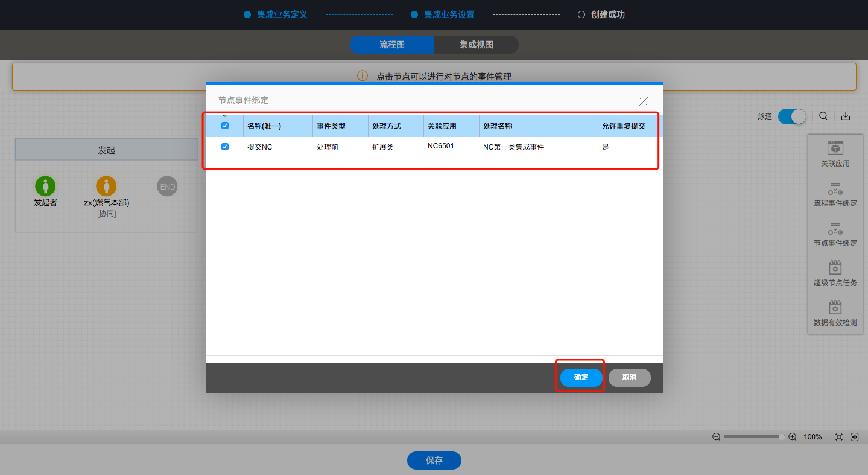Open 超级节点任务 from side panel
Screen dimensions: 868x475
coord(835,268)
